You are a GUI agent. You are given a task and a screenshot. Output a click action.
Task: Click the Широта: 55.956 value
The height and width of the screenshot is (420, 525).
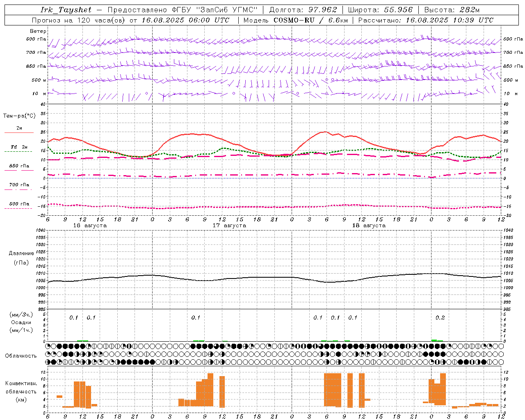[380, 10]
